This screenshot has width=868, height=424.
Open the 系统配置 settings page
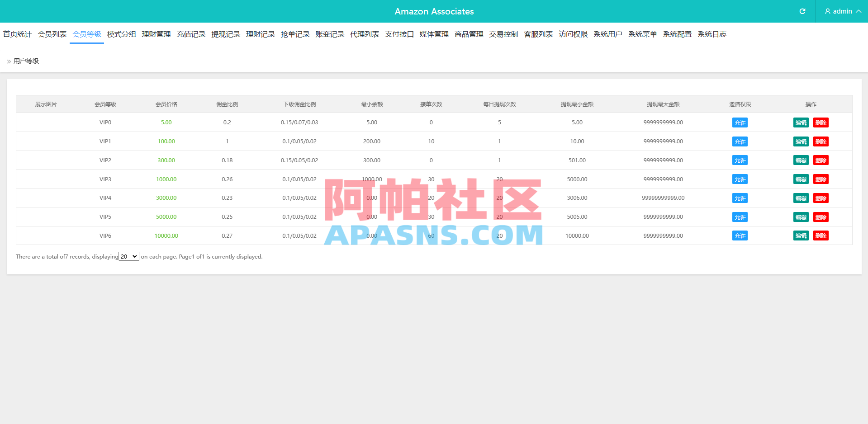[x=677, y=34]
